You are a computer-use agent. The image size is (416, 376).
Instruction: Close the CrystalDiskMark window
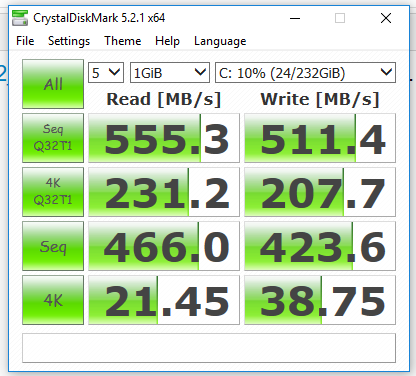coord(386,18)
